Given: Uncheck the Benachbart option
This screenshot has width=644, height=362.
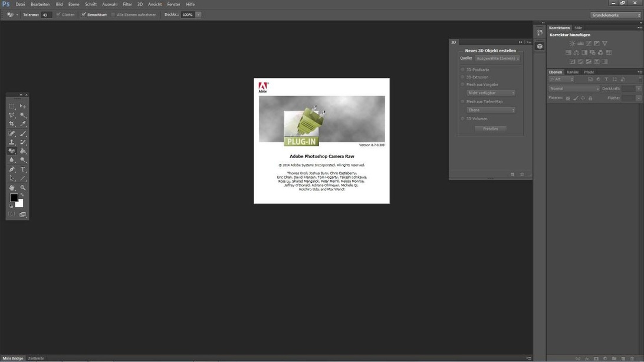Looking at the screenshot, I should (84, 15).
